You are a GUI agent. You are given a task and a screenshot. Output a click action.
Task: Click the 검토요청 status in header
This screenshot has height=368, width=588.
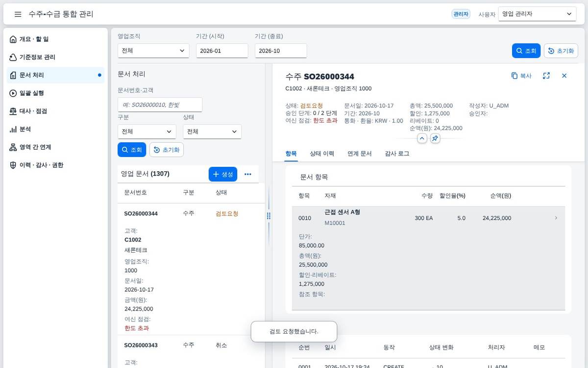click(312, 105)
